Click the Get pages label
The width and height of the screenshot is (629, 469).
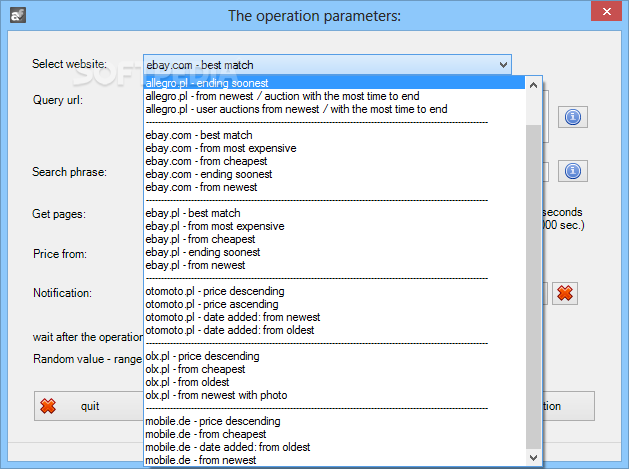pyautogui.click(x=59, y=214)
